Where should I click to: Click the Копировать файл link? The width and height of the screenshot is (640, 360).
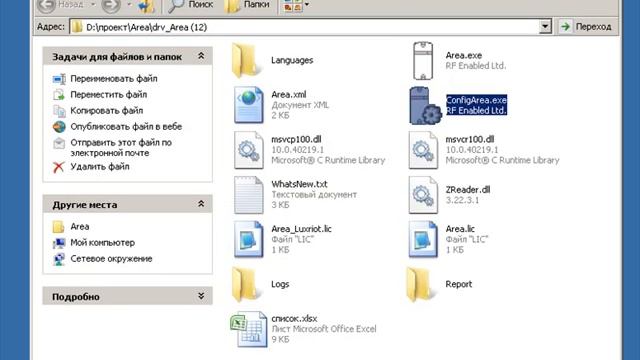107,111
